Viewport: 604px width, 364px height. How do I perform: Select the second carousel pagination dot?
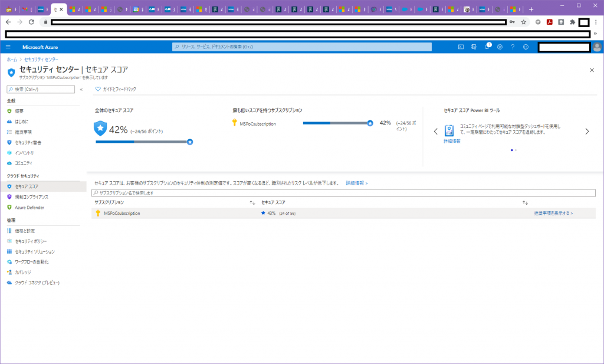[x=516, y=150]
